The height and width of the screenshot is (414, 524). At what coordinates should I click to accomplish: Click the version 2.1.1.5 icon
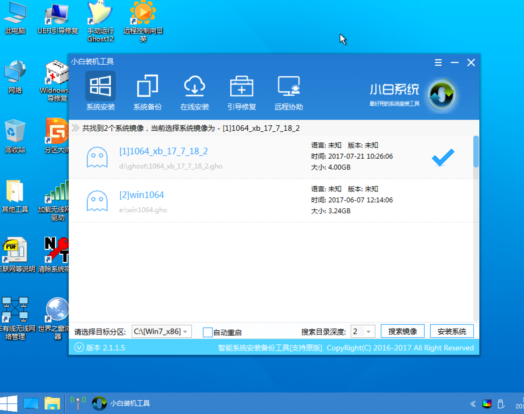[x=79, y=348]
